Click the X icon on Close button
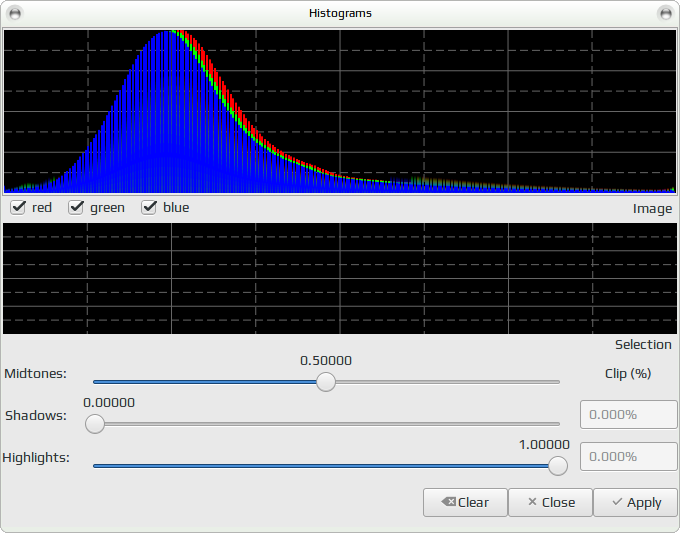The width and height of the screenshot is (680, 533). point(532,502)
